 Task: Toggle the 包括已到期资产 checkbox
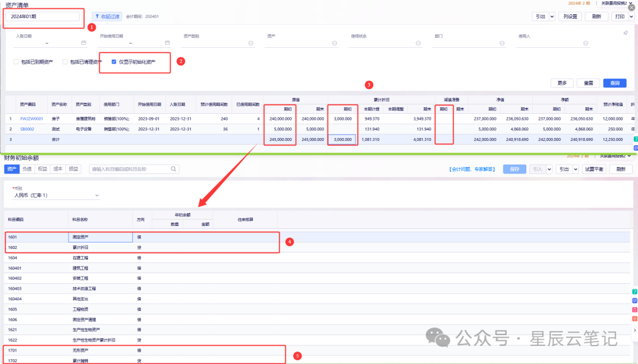coord(17,62)
